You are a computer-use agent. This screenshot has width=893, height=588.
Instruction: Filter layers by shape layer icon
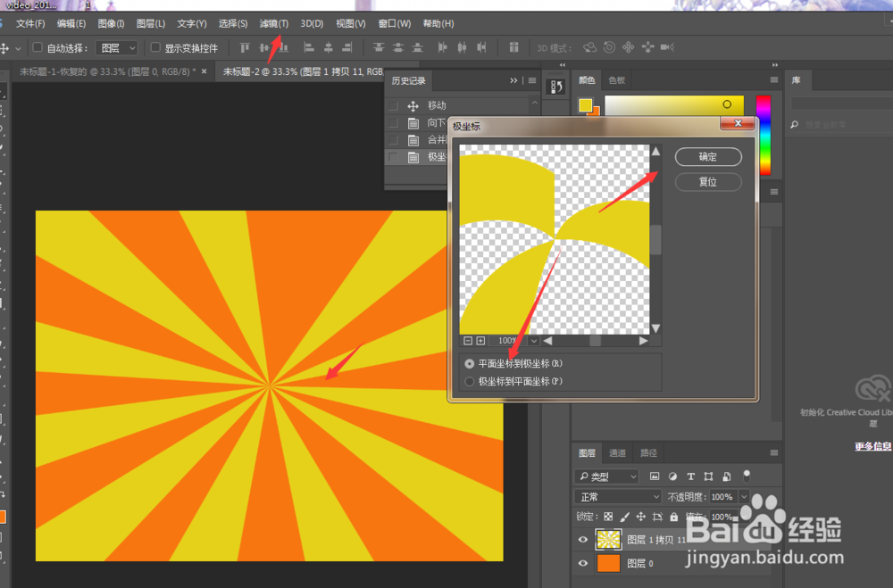(x=708, y=476)
